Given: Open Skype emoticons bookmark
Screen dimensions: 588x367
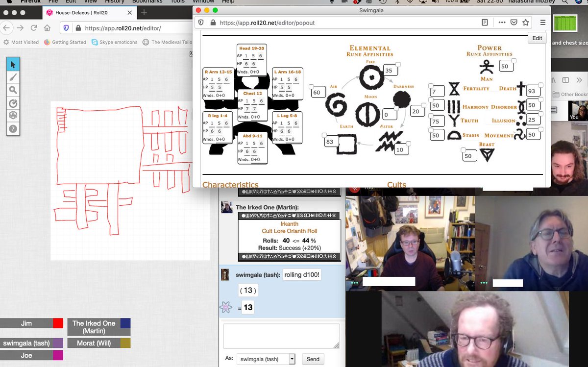Looking at the screenshot, I should 114,42.
